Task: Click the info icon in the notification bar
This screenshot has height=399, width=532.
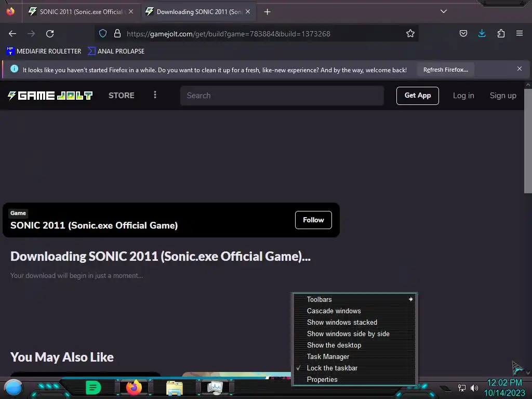Action: (14, 69)
